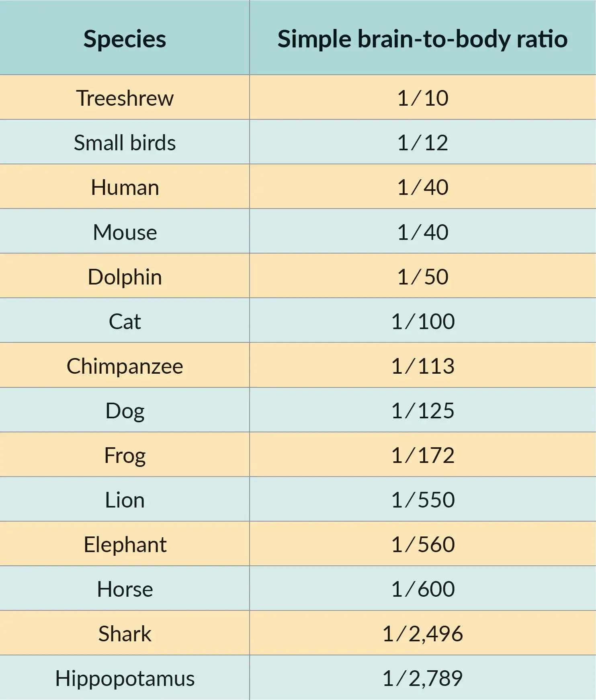Click the Species column header
This screenshot has width=596, height=700.
point(125,39)
